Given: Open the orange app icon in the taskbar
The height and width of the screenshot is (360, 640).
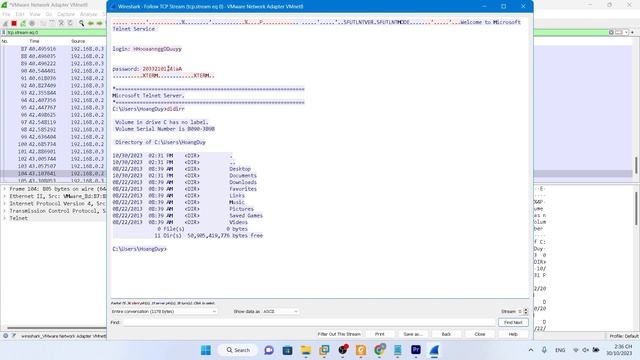Looking at the screenshot, I should (x=361, y=350).
